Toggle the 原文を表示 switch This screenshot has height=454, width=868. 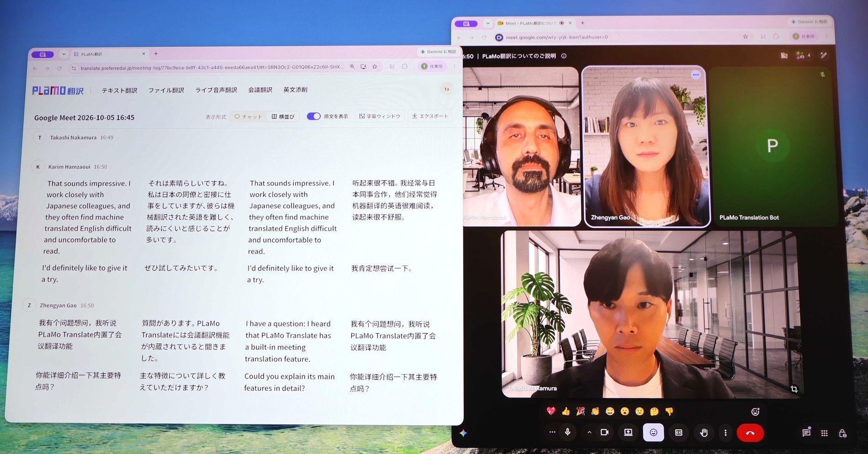coord(313,116)
